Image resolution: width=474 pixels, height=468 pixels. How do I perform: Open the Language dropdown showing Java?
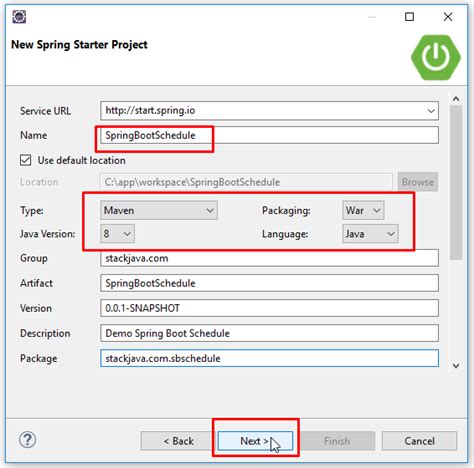(370, 234)
